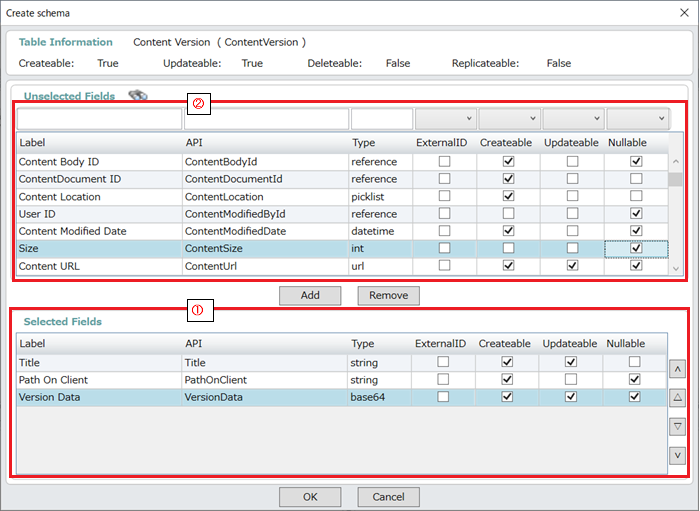Viewport: 700px width, 511px height.
Task: Sort unselected fields by Label column header
Action: pyautogui.click(x=98, y=143)
